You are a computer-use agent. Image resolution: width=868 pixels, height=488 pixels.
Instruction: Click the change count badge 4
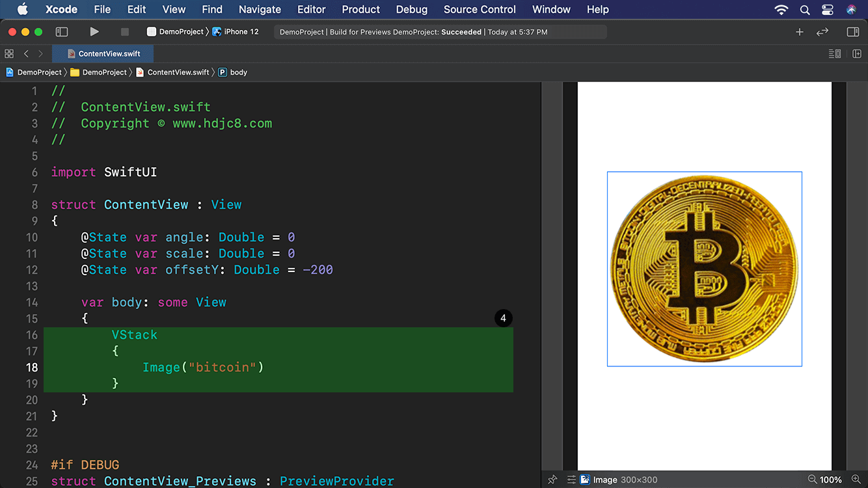point(503,318)
